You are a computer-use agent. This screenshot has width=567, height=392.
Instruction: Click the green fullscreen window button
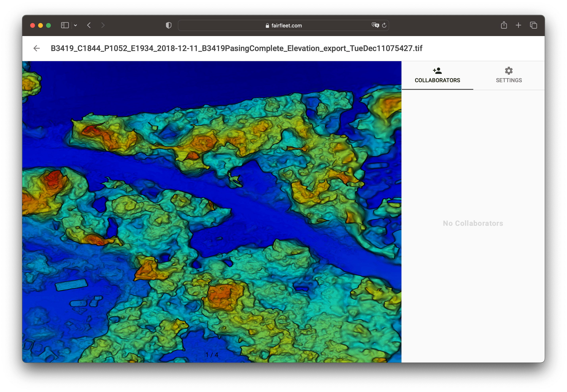point(48,25)
